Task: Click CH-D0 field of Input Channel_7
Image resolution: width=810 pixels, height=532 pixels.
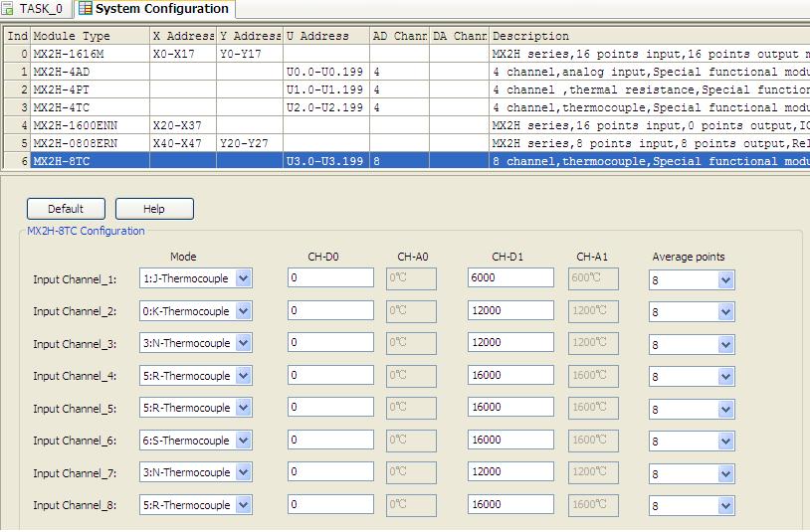Action: click(330, 471)
